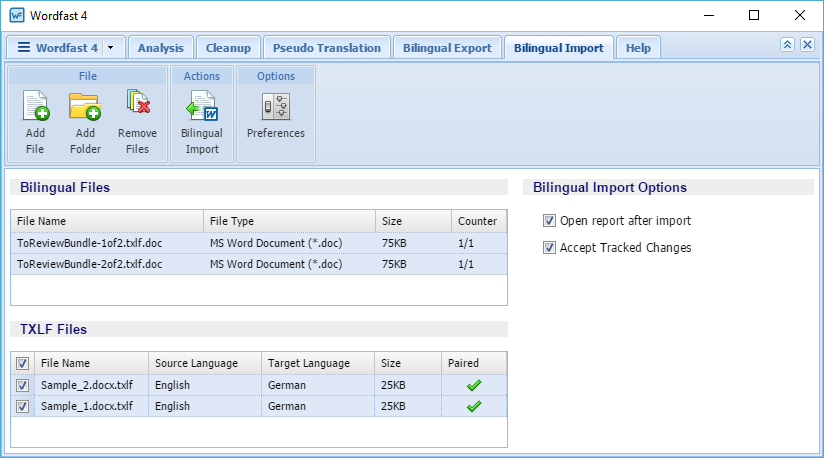
Task: Click the Add Folder icon
Action: coord(85,106)
